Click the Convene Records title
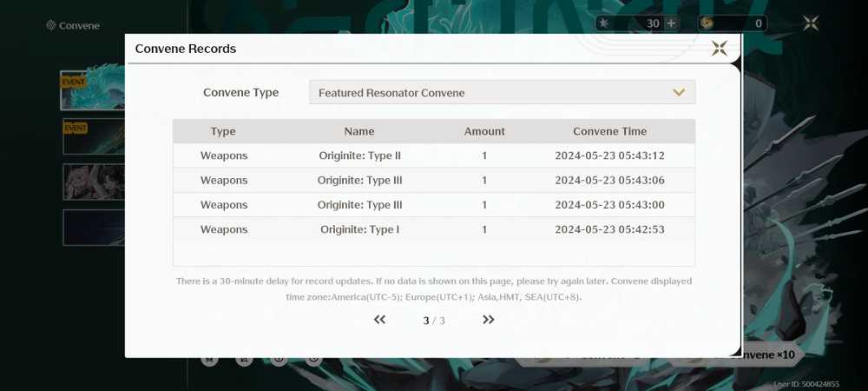868x391 pixels. pyautogui.click(x=186, y=49)
